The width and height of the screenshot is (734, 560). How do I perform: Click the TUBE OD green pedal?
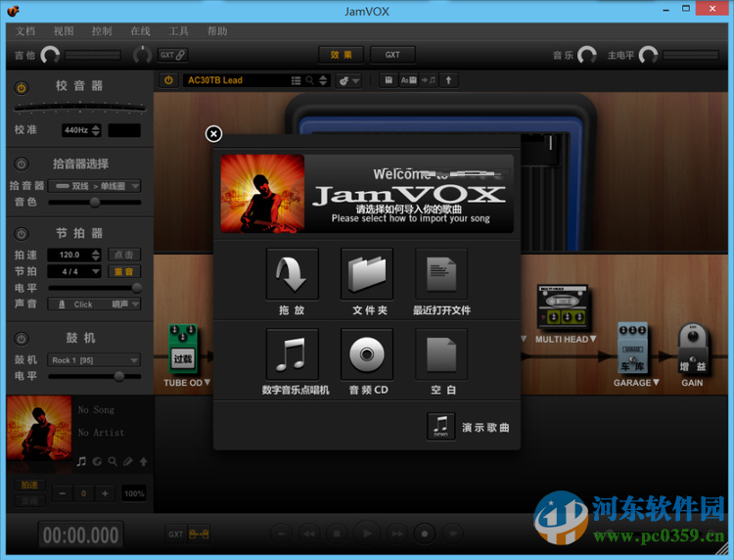tap(183, 350)
